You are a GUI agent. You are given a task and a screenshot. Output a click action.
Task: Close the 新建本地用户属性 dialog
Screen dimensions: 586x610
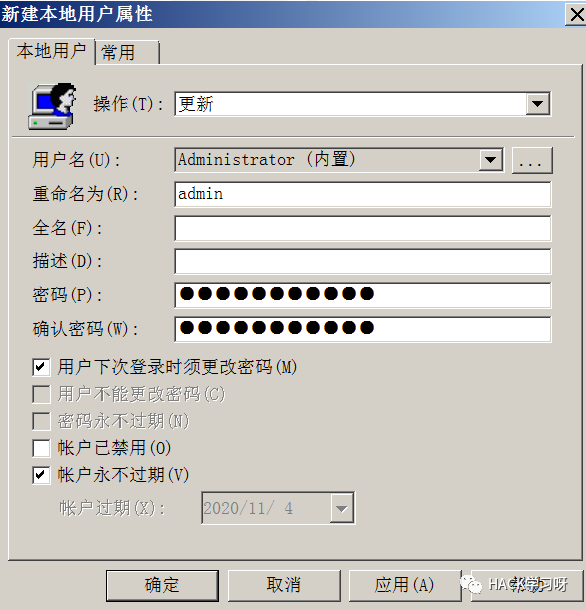coord(576,15)
